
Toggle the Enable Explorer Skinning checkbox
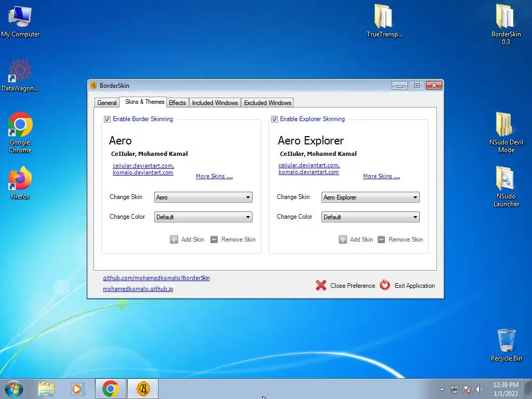pos(274,119)
